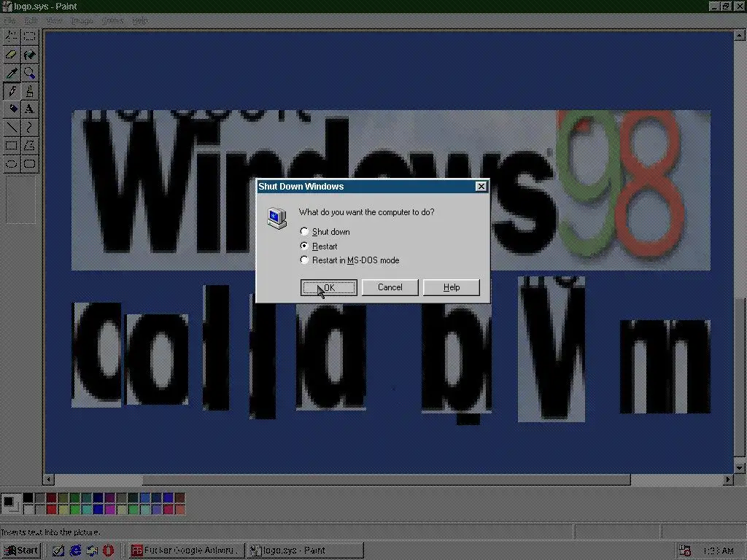The image size is (747, 560).
Task: Confirm the dialog with OK button
Action: [329, 287]
